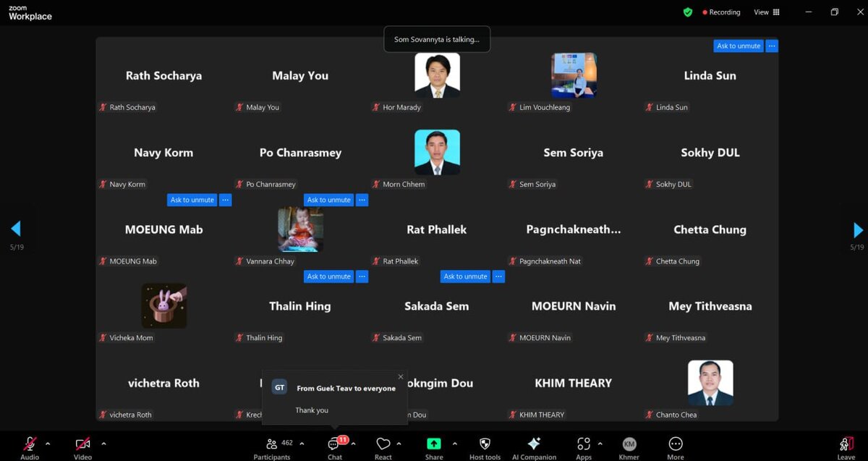
Task: Open more options on MOEUNG Mab tile
Action: (x=226, y=200)
